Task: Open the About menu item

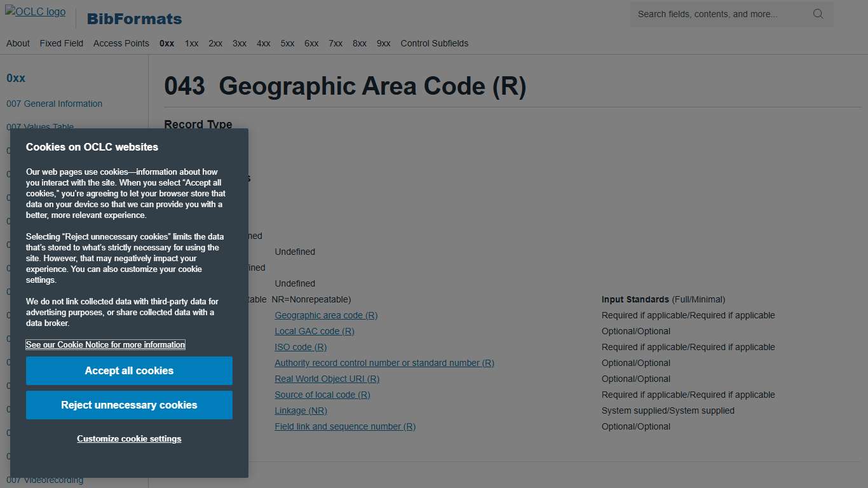Action: tap(18, 43)
